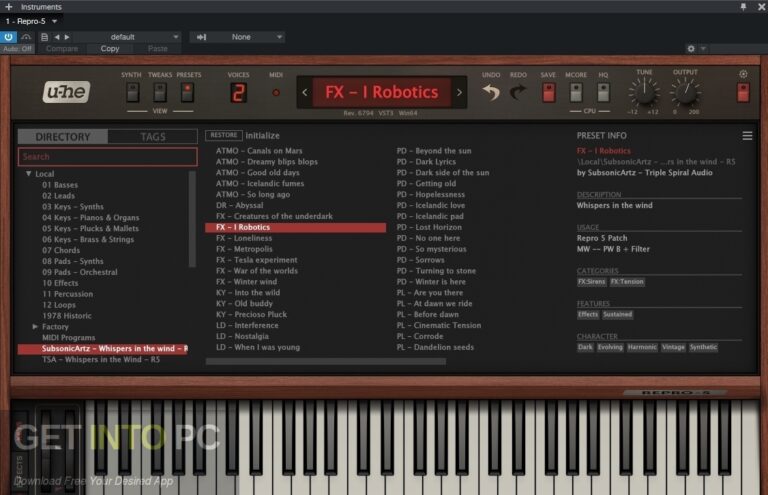Pin the Instruments window
The image size is (768, 495).
pos(744,7)
